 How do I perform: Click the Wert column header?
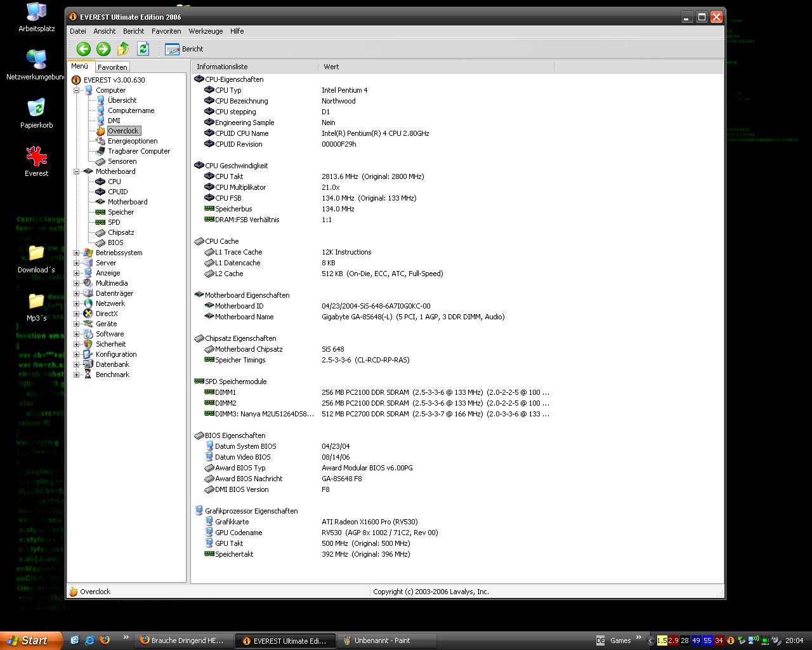pyautogui.click(x=436, y=67)
